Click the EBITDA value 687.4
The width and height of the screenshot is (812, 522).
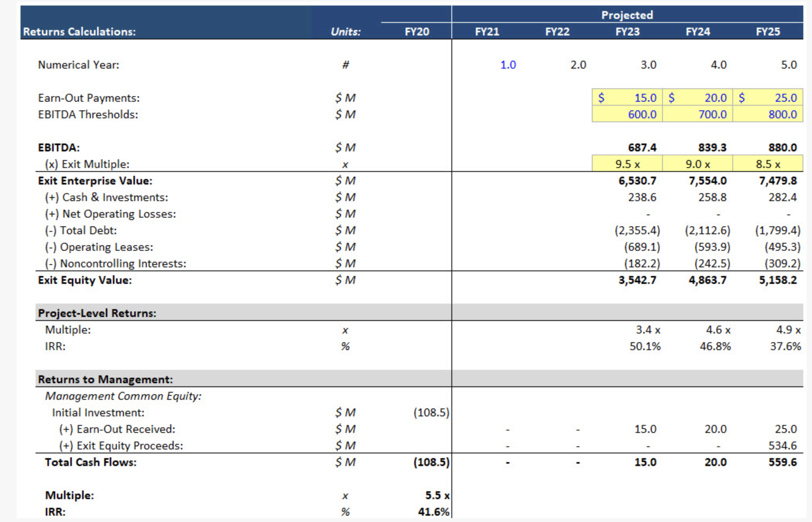642,147
